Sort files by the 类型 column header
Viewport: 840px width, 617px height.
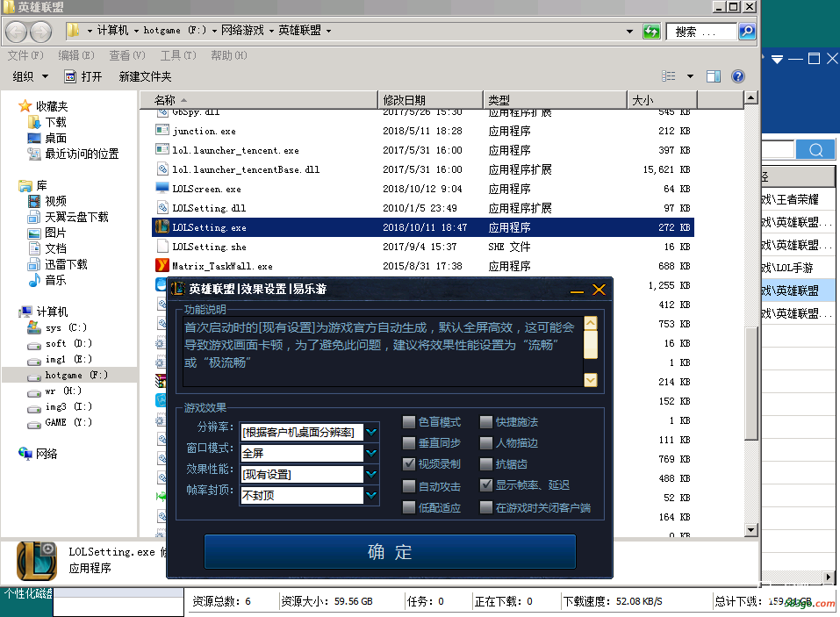click(555, 100)
